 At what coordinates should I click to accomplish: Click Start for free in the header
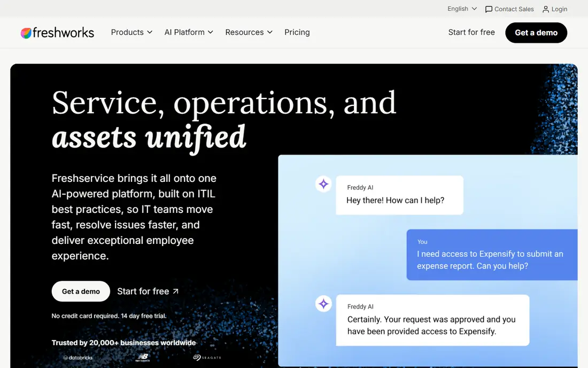pos(471,32)
